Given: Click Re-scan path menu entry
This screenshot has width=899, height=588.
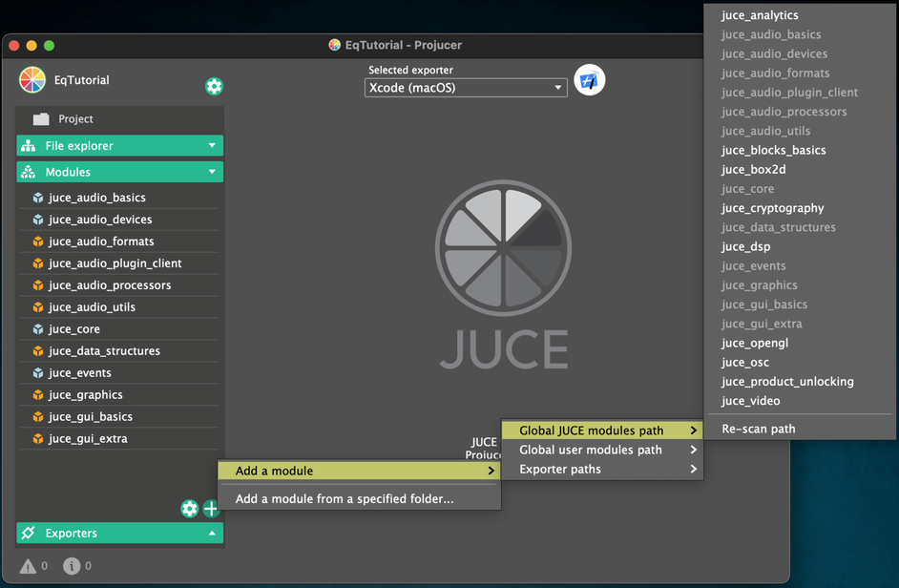Looking at the screenshot, I should point(759,429).
